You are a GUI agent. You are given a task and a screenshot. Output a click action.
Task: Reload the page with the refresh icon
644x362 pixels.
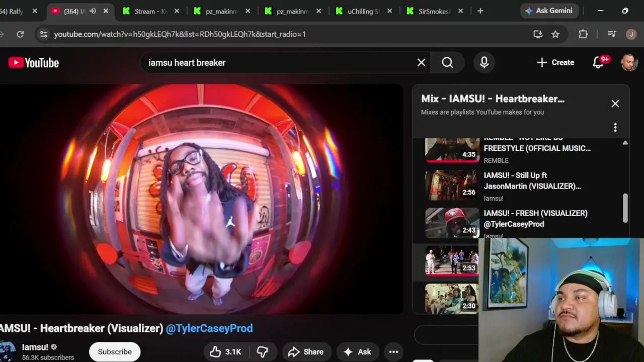(20, 34)
